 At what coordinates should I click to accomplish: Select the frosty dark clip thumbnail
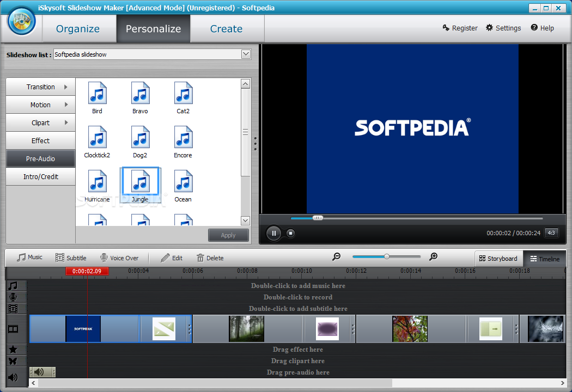tap(546, 329)
